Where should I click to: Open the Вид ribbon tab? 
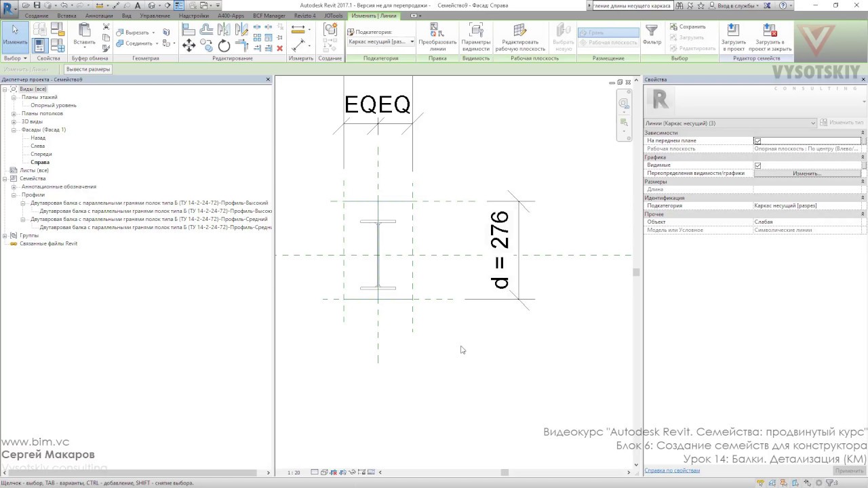pyautogui.click(x=127, y=16)
